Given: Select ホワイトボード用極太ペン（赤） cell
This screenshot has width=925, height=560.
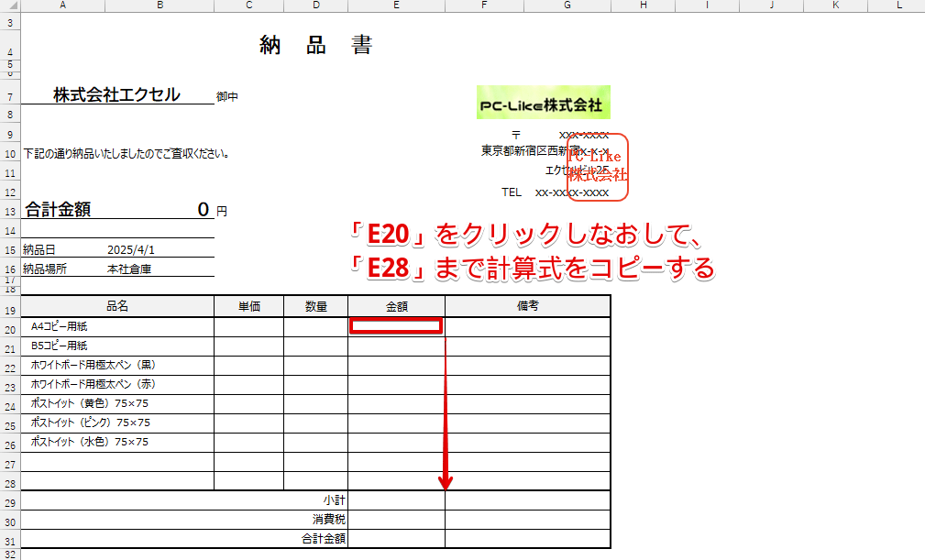Looking at the screenshot, I should [117, 384].
